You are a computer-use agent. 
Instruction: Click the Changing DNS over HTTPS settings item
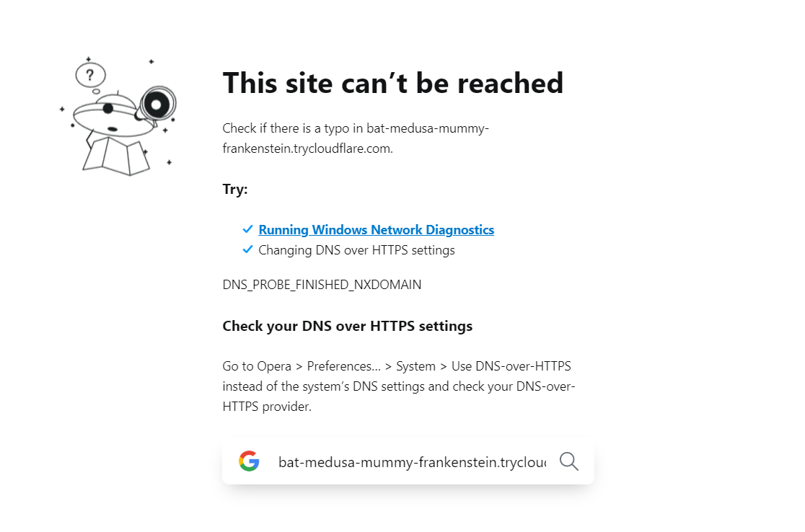356,250
